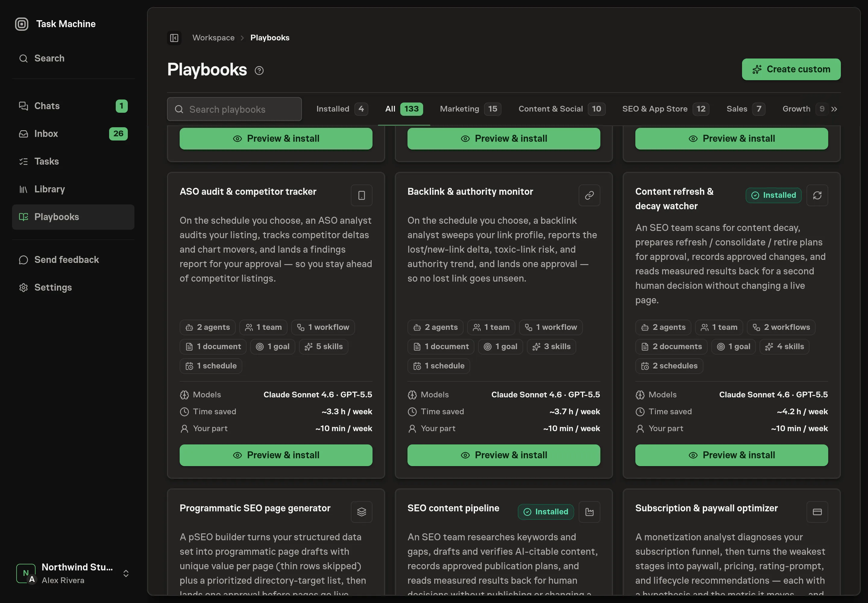This screenshot has height=603, width=868.
Task: Open Settings in the sidebar
Action: 73,288
